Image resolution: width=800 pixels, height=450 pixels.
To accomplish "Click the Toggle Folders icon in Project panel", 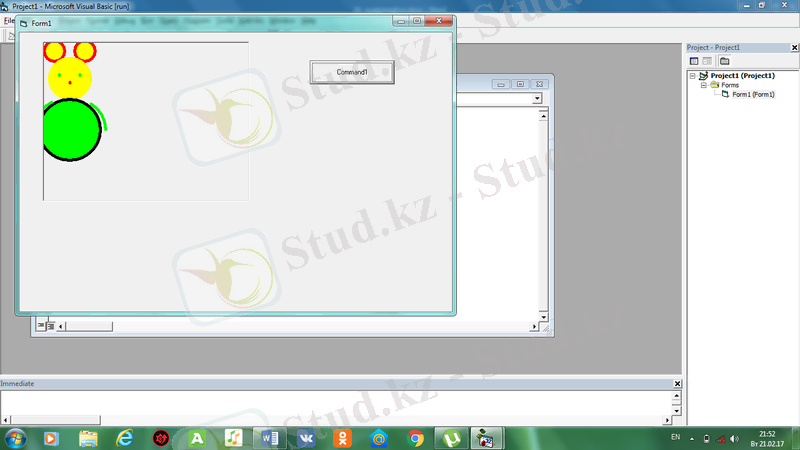I will point(724,61).
